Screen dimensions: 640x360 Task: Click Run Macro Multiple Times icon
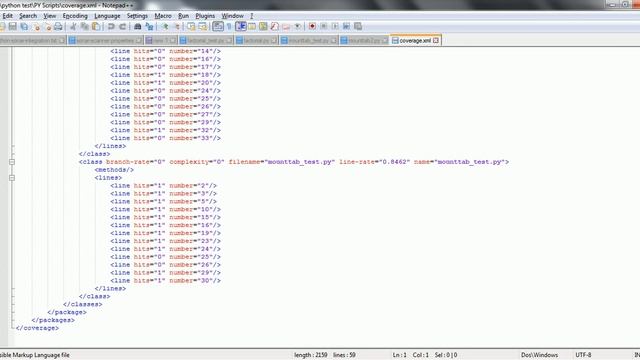pyautogui.click(x=347, y=27)
